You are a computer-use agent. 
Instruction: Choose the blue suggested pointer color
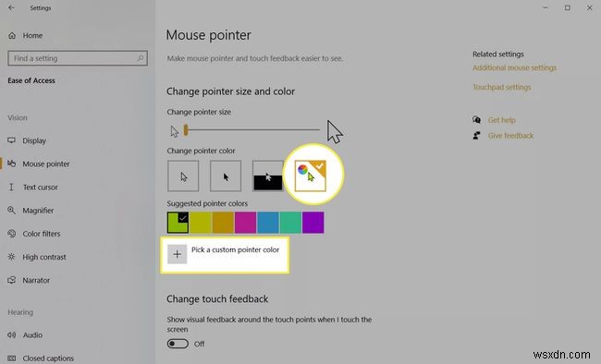click(268, 223)
